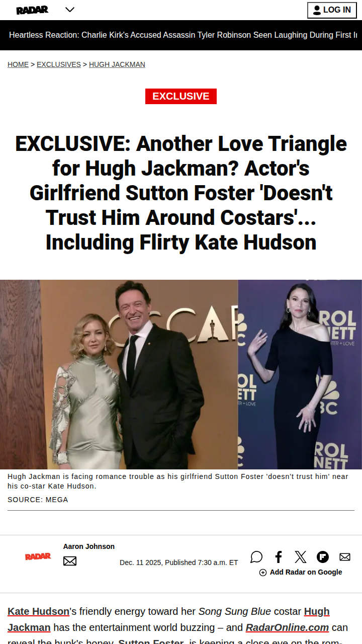
Task: Click the Radar logo in header
Action: click(x=32, y=10)
